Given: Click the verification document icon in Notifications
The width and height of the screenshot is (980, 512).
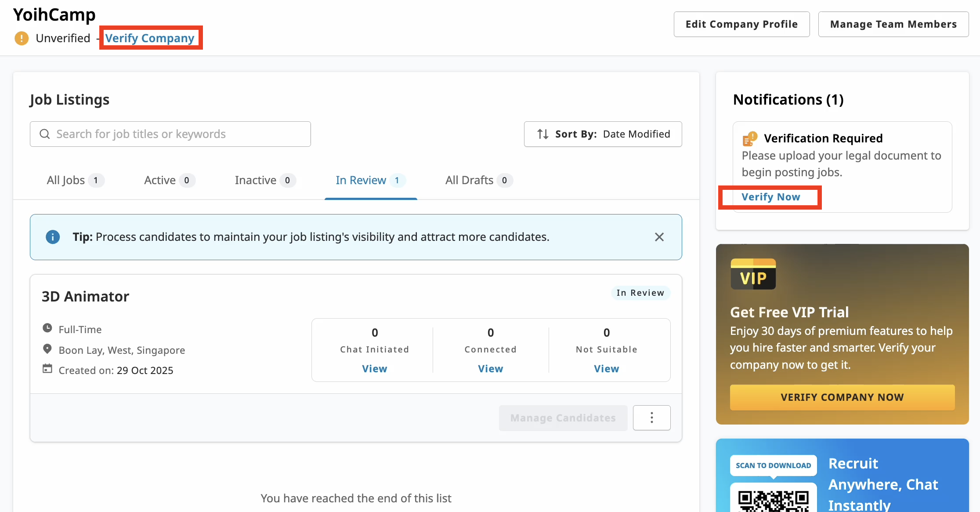Looking at the screenshot, I should click(x=749, y=138).
